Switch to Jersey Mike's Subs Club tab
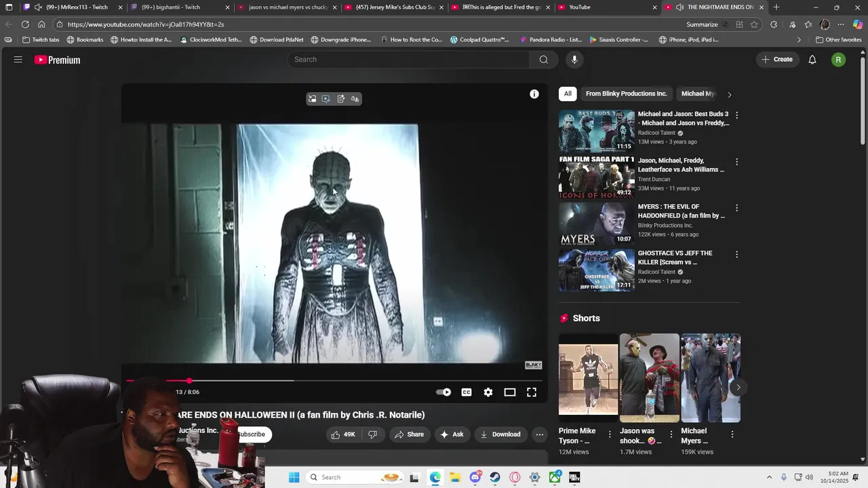The width and height of the screenshot is (868, 488). 393,7
